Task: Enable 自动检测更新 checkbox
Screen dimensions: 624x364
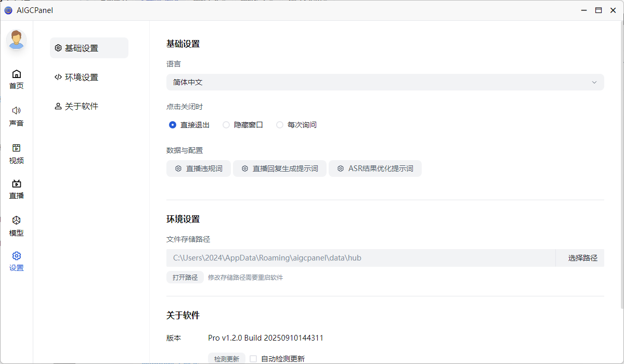Action: click(x=253, y=358)
